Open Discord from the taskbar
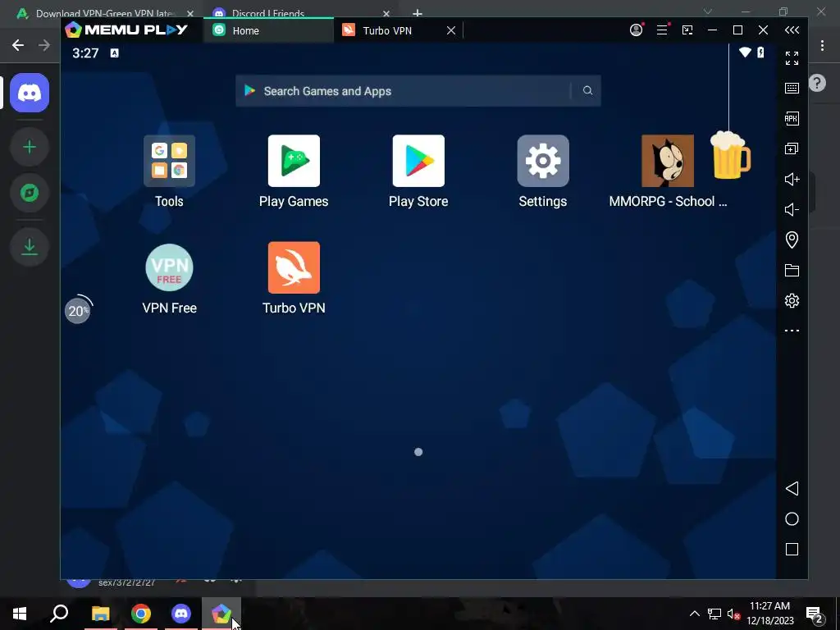Viewport: 840px width, 630px height. 181,614
